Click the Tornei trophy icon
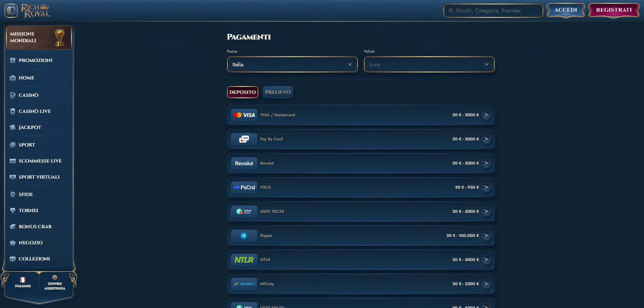The width and height of the screenshot is (644, 308). click(13, 210)
